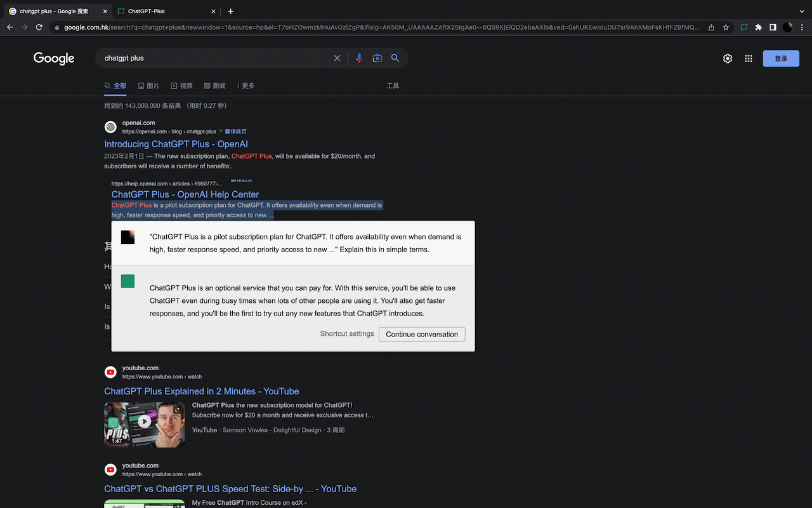
Task: Go back using the browser back arrow
Action: pos(10,27)
